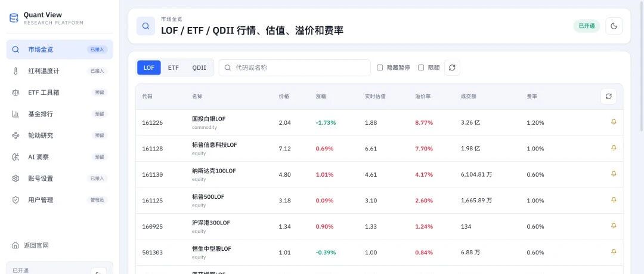Viewport: 644px width, 274px height.
Task: Click the bell icon for 纳斯达克100LOF row
Action: [613, 174]
